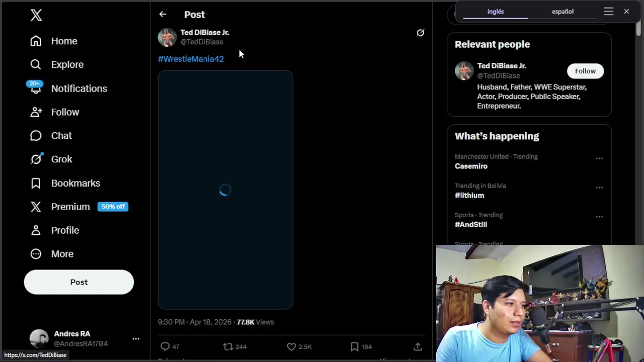
Task: Open account menu dots beside Andres RA
Action: coord(136,339)
